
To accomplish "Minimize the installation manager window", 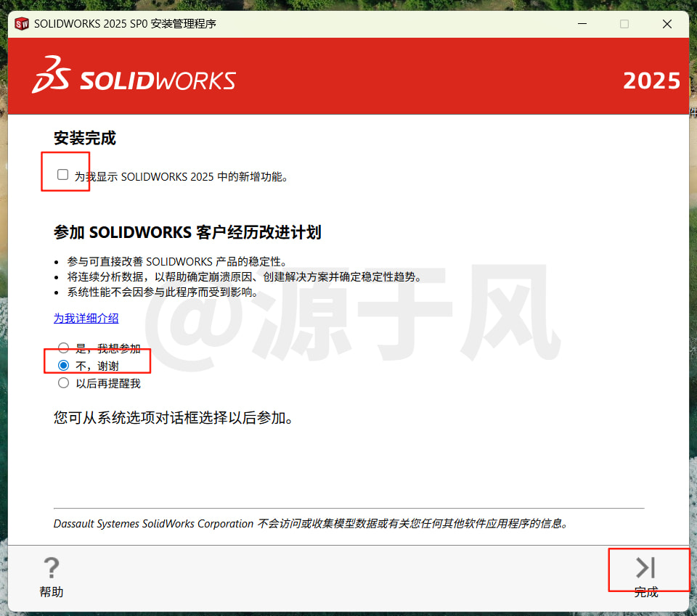I will click(582, 23).
